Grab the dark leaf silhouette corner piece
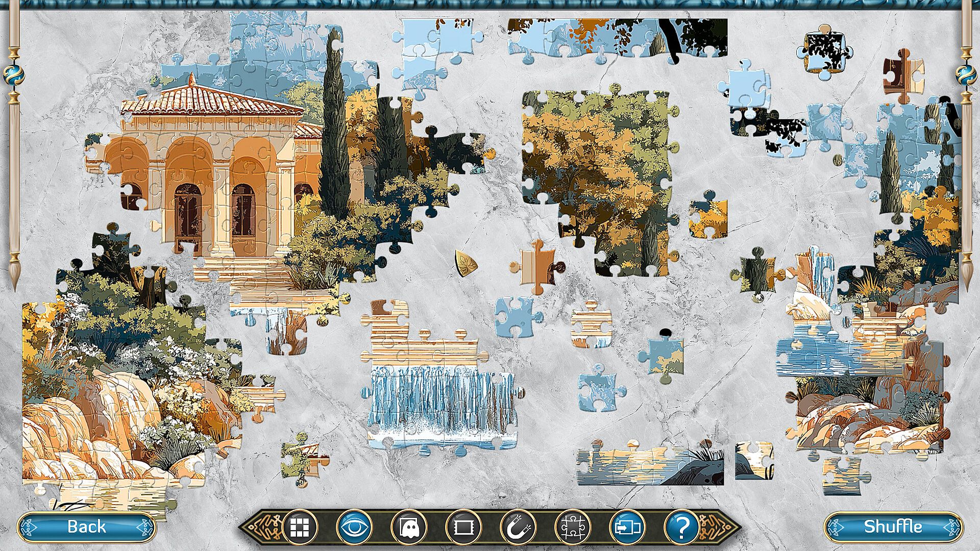 (824, 53)
